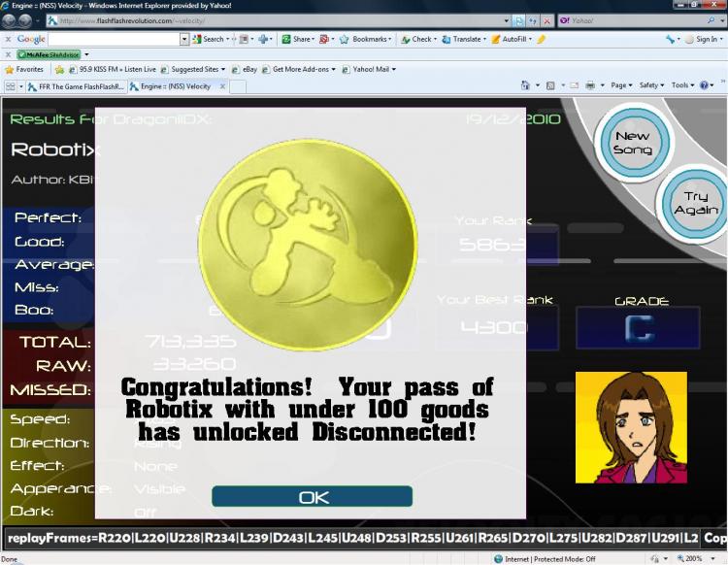Open the Page menu
The height and width of the screenshot is (565, 728).
621,85
